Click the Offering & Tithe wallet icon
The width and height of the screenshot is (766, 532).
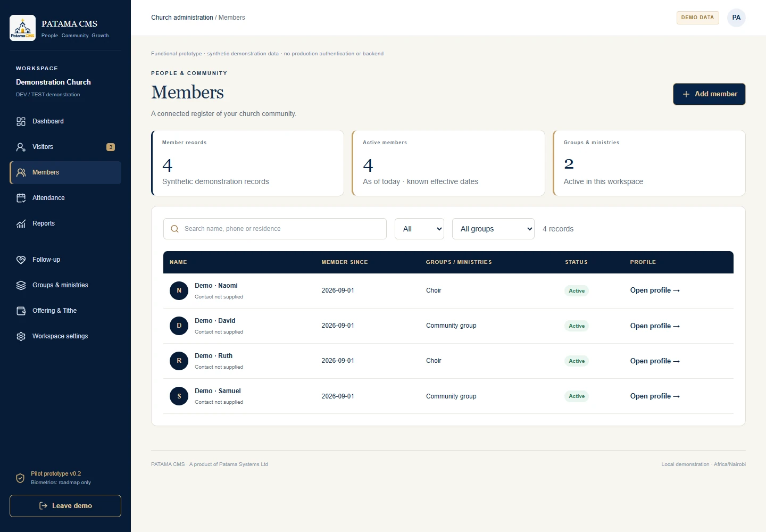[21, 311]
